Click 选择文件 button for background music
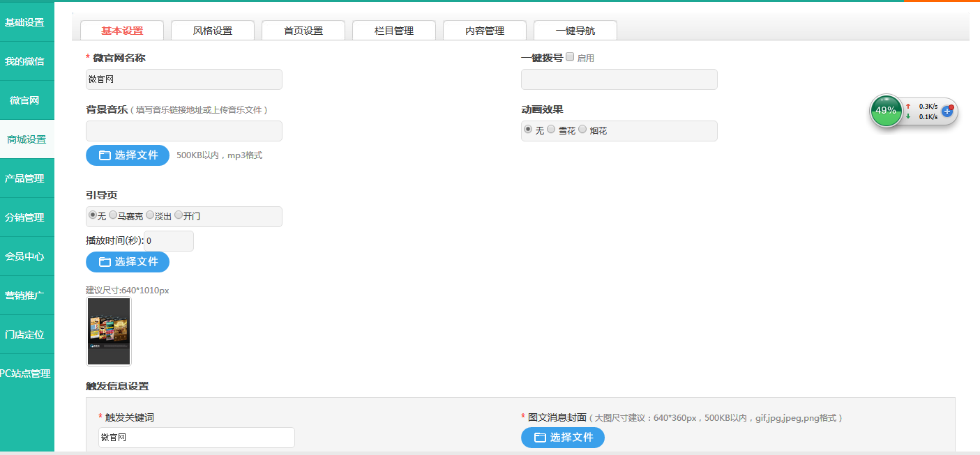Image resolution: width=980 pixels, height=455 pixels. click(x=128, y=155)
